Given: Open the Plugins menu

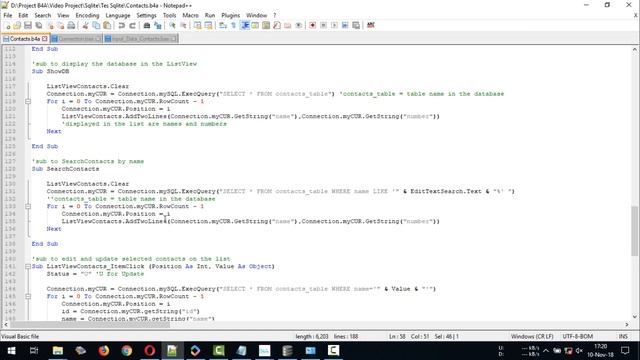Looking at the screenshot, I should (x=231, y=15).
